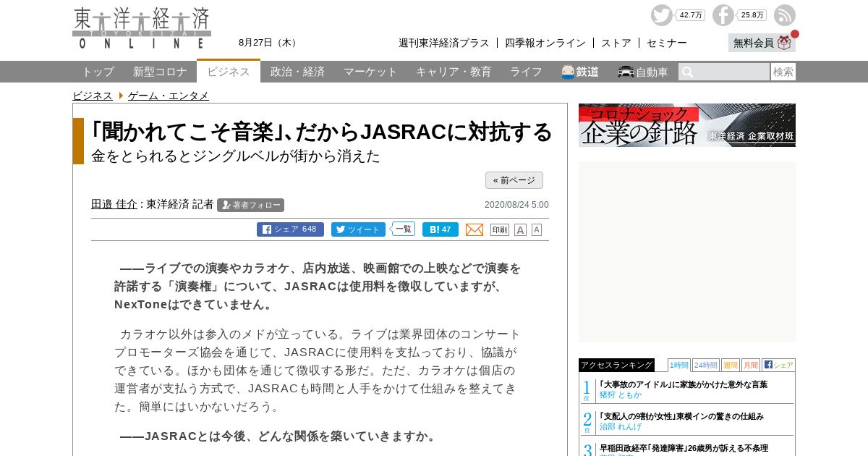Open author 猪狩 ともか link
Screen dimensions: 868x456
(621, 395)
